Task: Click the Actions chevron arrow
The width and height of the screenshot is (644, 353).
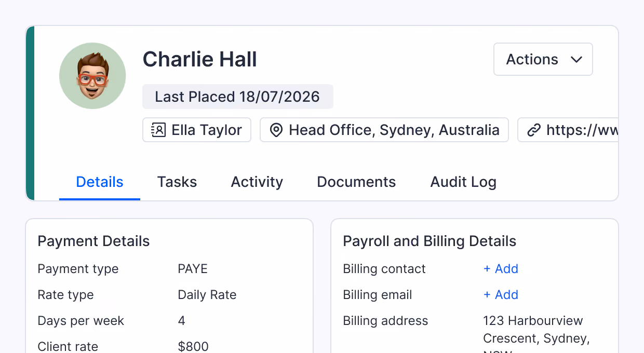Action: pos(576,60)
